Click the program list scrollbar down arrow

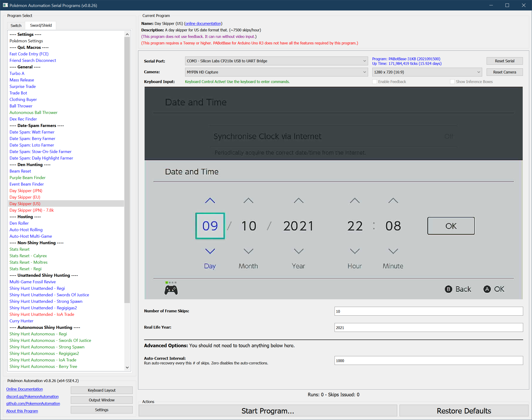tap(127, 367)
